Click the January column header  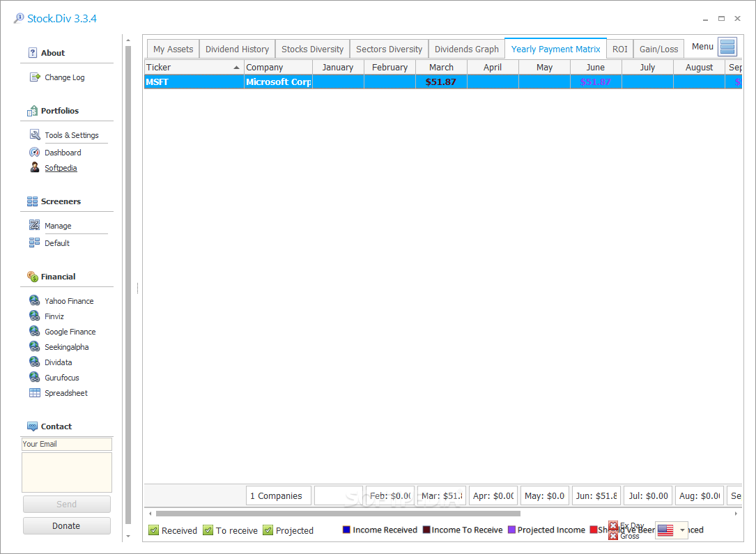coord(338,68)
